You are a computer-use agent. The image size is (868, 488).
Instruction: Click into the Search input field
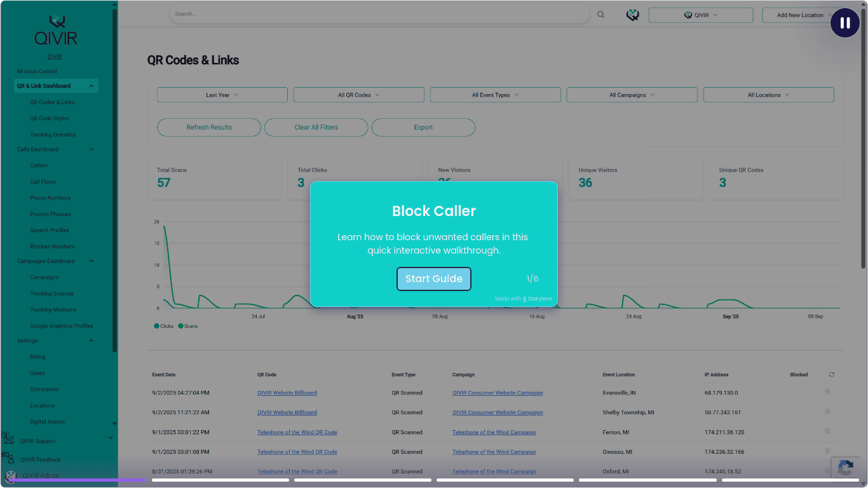tap(379, 14)
